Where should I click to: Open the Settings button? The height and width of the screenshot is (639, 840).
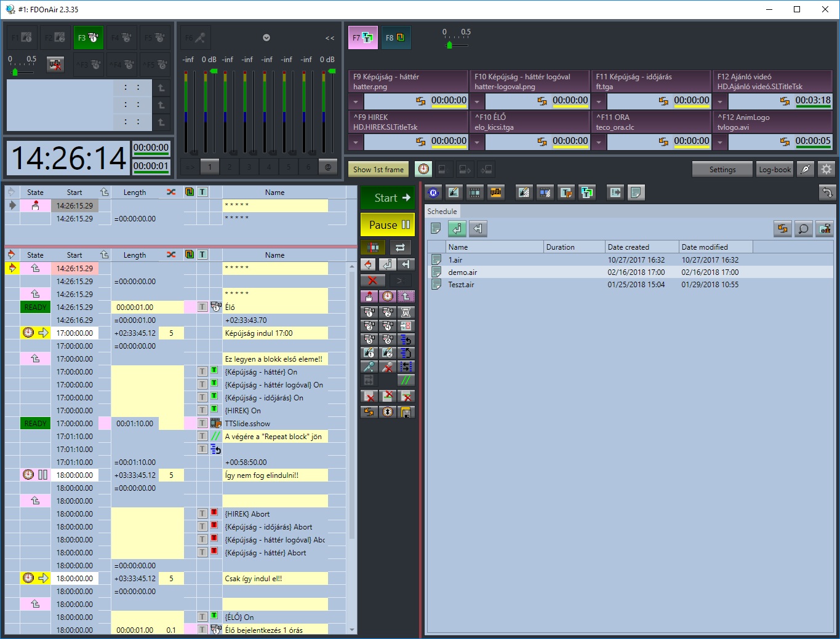tap(722, 169)
